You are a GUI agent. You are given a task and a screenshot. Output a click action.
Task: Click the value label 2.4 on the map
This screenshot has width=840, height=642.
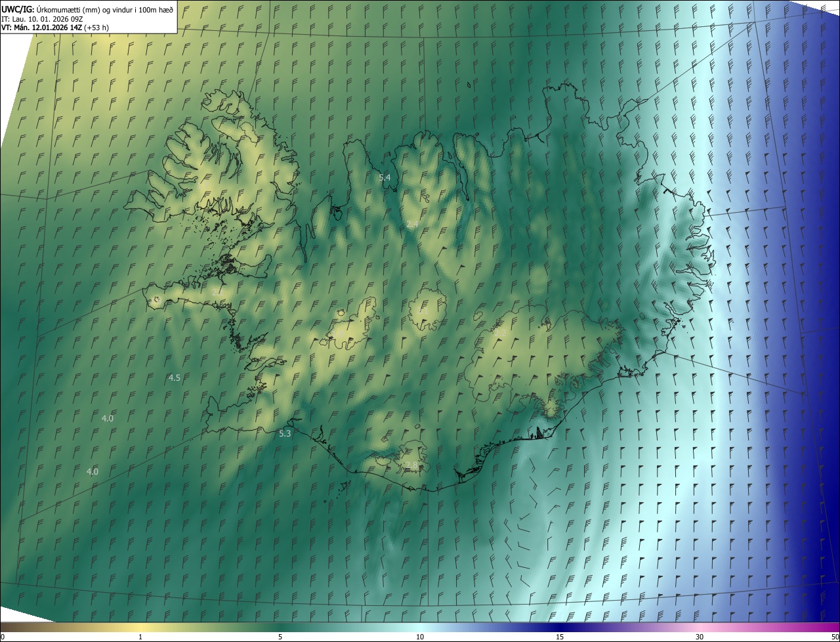(412, 225)
